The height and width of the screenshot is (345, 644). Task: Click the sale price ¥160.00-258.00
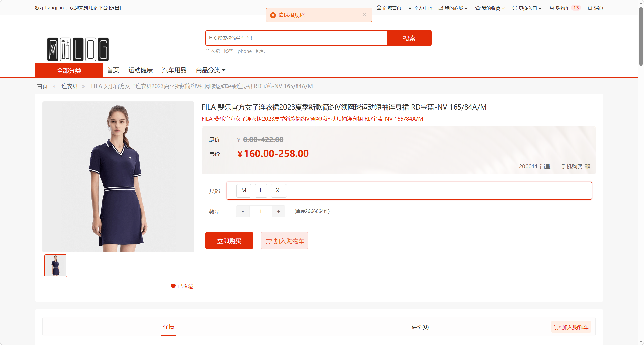coord(273,154)
